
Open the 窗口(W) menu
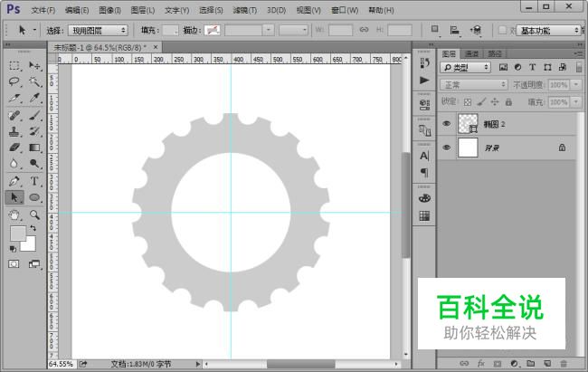click(x=345, y=10)
